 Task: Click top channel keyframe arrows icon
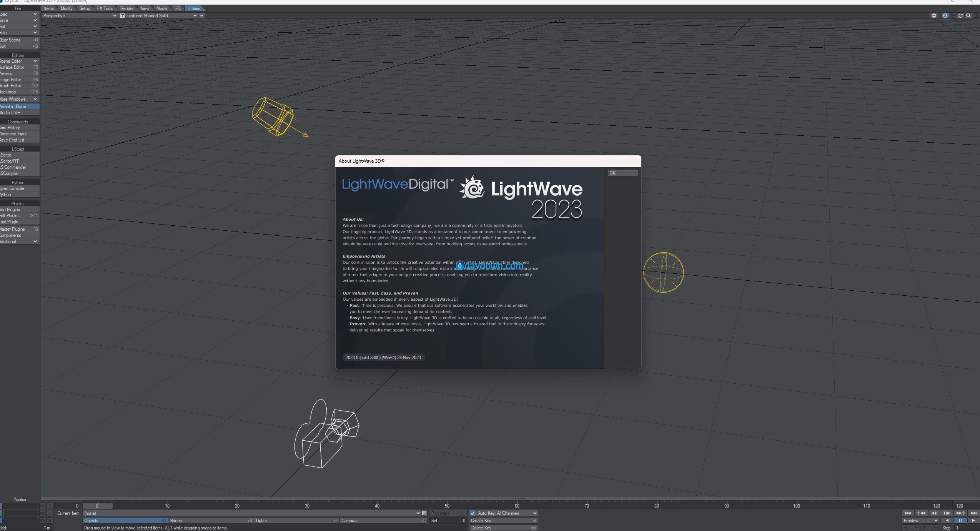pyautogui.click(x=42, y=506)
